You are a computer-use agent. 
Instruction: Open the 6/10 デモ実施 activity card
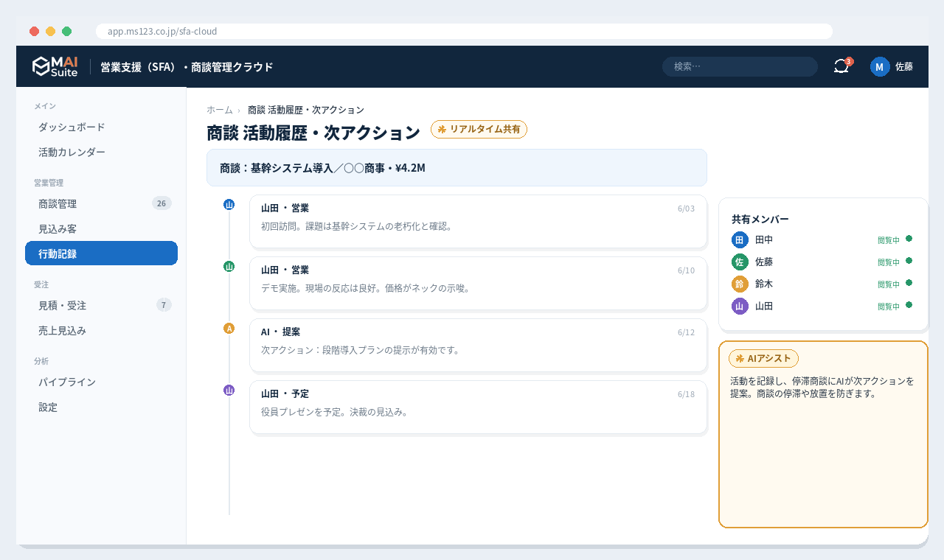pos(478,283)
